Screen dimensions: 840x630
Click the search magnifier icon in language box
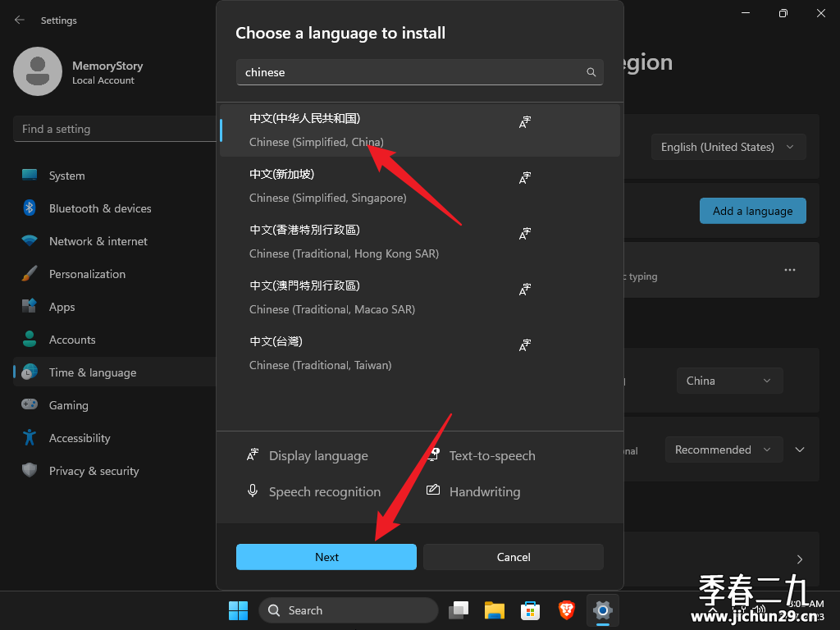coord(591,72)
